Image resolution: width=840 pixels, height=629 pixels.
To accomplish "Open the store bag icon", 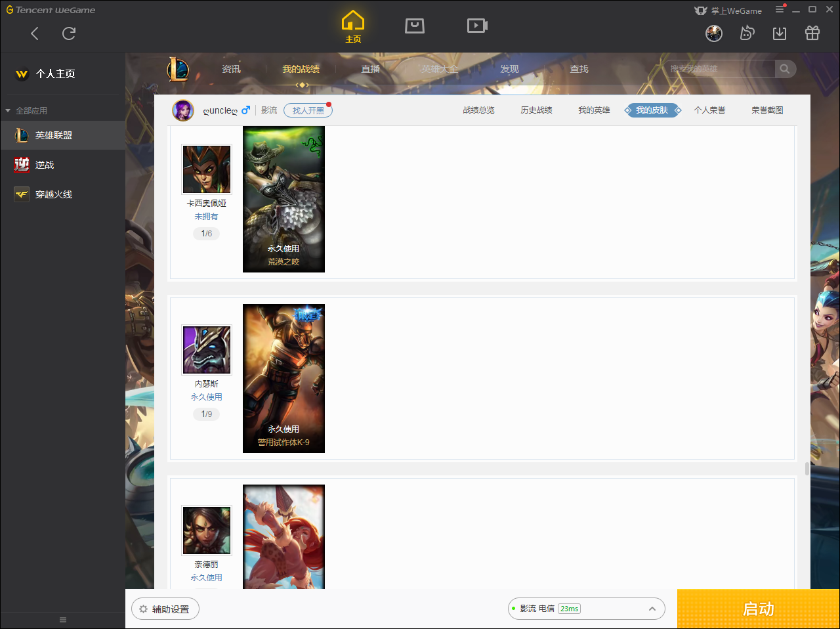I will click(415, 26).
